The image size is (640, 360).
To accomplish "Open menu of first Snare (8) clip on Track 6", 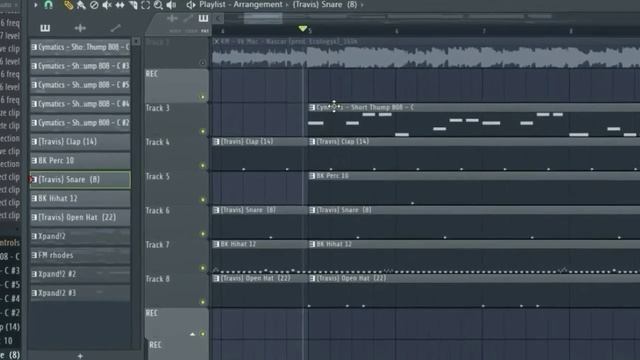I will (x=216, y=210).
